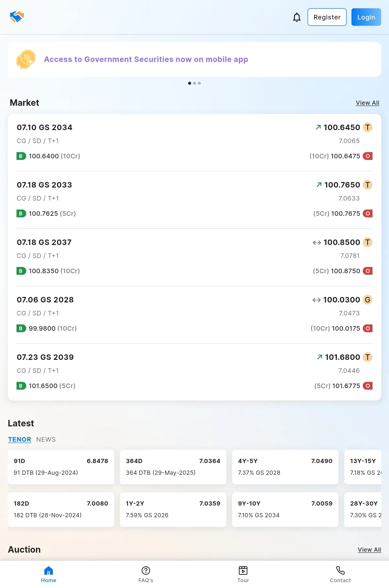Click green B bid icon for 07.10 GS 2034
389x588 pixels.
(x=21, y=156)
